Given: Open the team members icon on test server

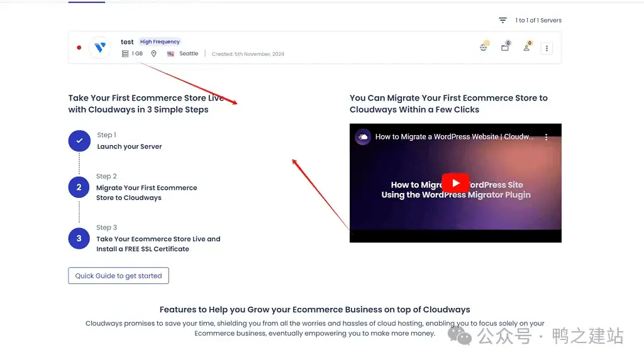Looking at the screenshot, I should click(x=526, y=47).
